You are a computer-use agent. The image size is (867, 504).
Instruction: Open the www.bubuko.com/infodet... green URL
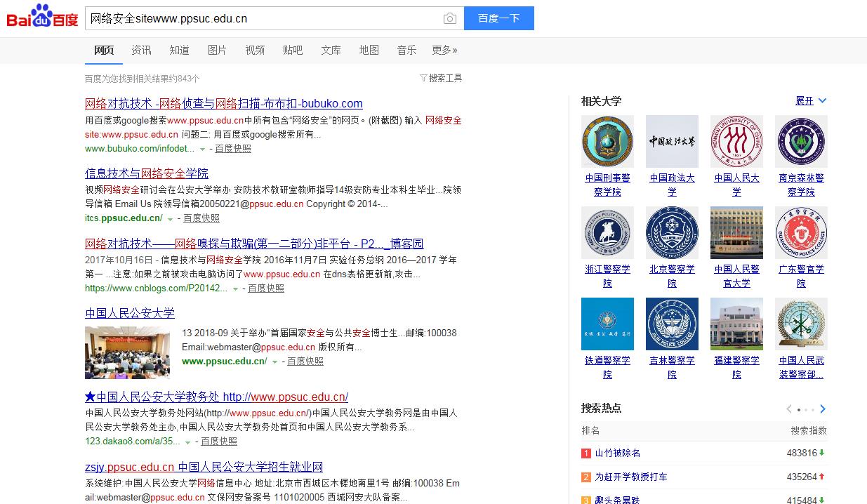tap(140, 149)
